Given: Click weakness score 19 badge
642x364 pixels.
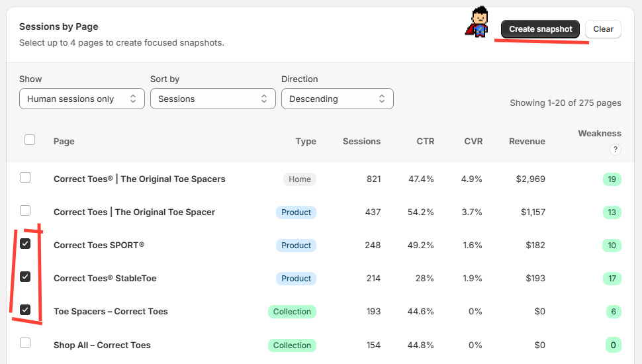Looking at the screenshot, I should (x=612, y=179).
